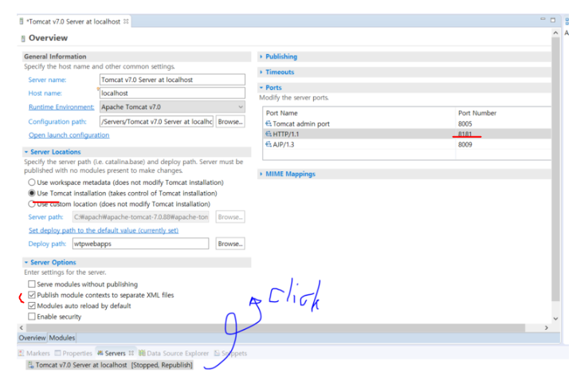The width and height of the screenshot is (588, 388).
Task: Click the vertical scrollbar down arrow
Action: pyautogui.click(x=556, y=319)
